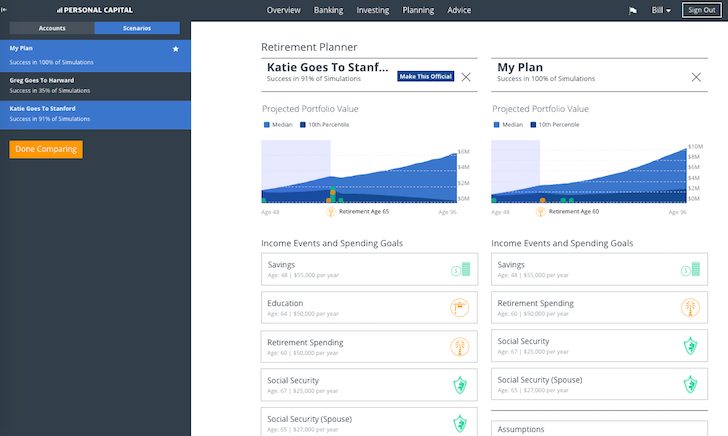Click the Education graduation icon
The width and height of the screenshot is (728, 436).
(x=460, y=307)
